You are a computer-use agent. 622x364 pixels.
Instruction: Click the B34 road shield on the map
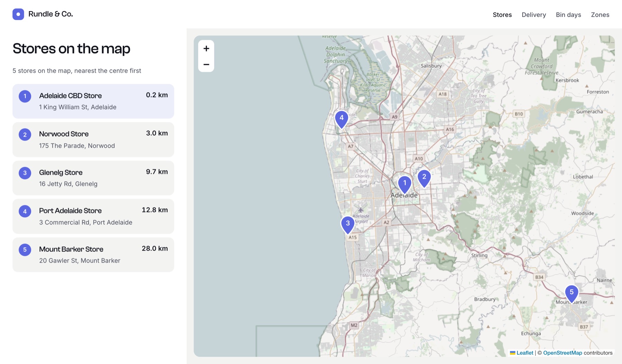[539, 277]
